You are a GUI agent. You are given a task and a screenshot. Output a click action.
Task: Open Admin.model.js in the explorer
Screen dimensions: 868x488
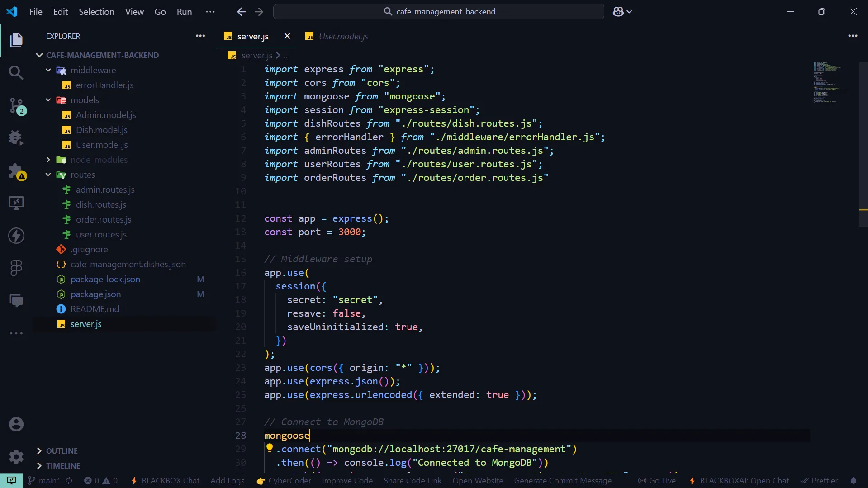click(x=106, y=115)
